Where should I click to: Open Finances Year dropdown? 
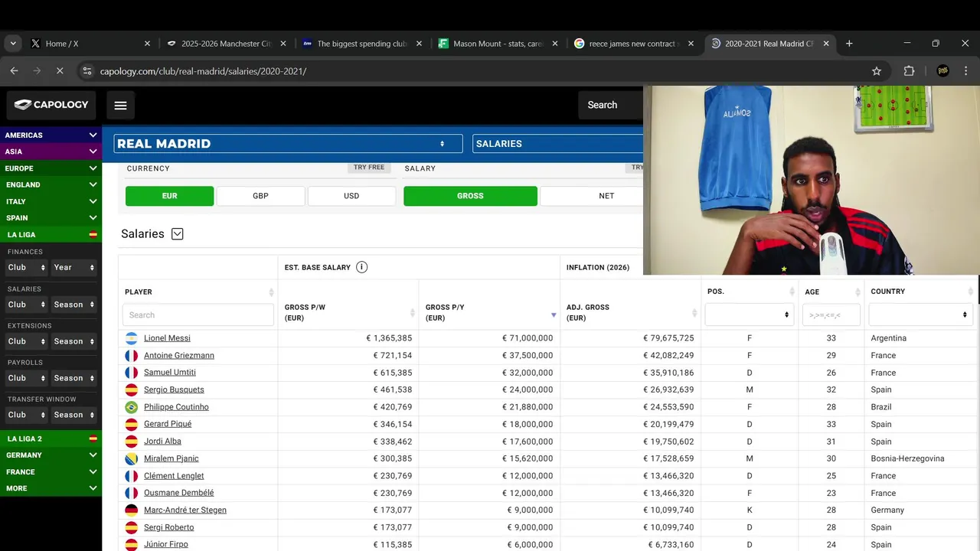pyautogui.click(x=73, y=268)
